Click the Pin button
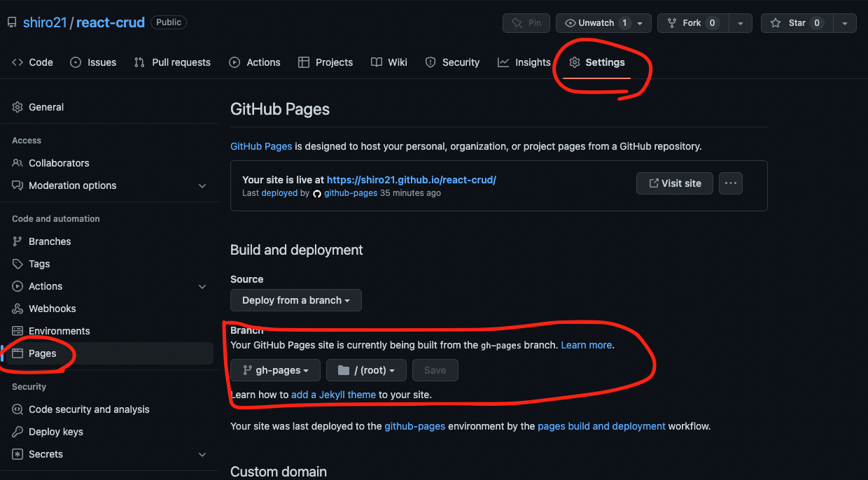 [x=526, y=23]
